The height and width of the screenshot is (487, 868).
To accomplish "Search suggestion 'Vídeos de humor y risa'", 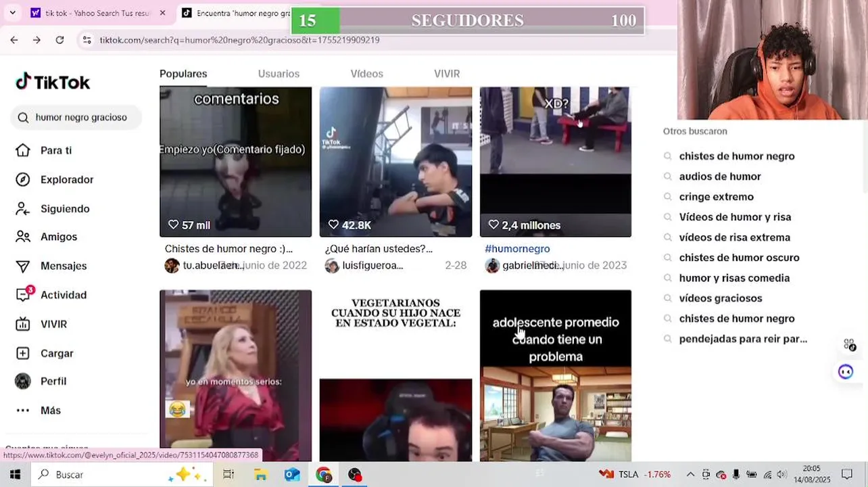I will (735, 217).
